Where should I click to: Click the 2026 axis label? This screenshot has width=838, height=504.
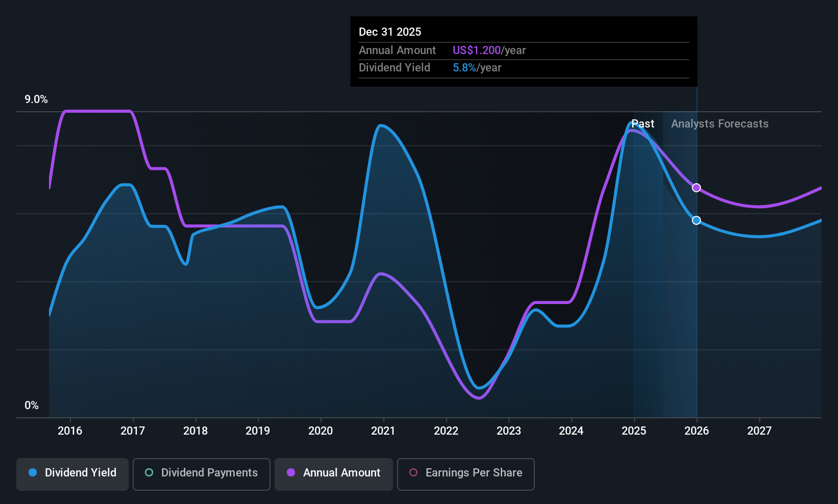click(x=697, y=431)
